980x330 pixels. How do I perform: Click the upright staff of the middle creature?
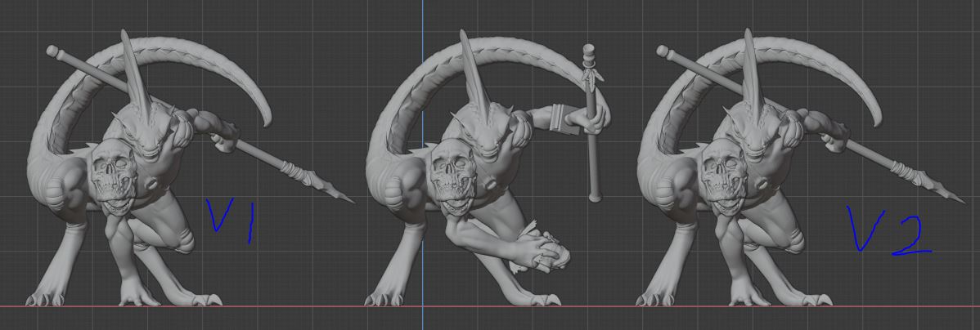click(591, 123)
